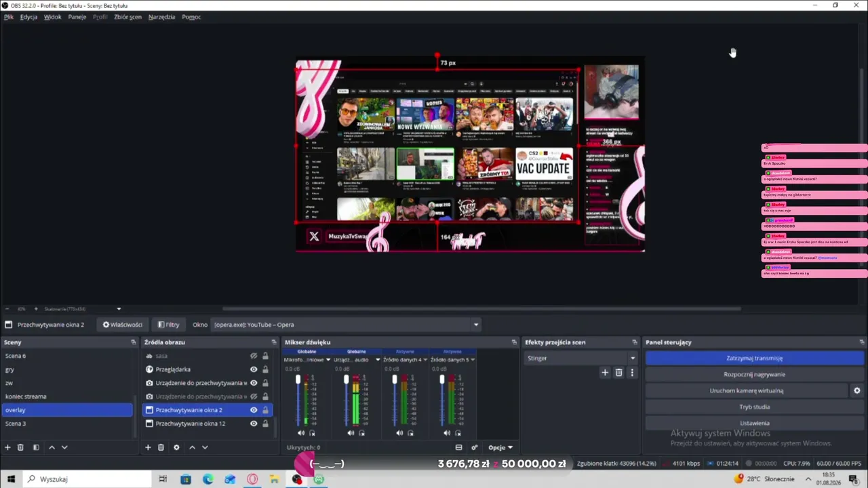Image resolution: width=868 pixels, height=488 pixels.
Task: Click Zatrzymaj transmisję button
Action: click(x=754, y=358)
